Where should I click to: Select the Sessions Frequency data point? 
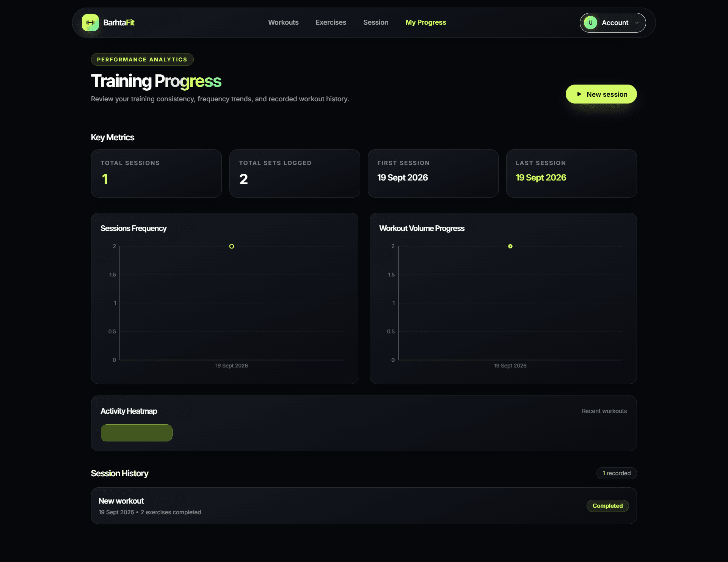coord(232,246)
